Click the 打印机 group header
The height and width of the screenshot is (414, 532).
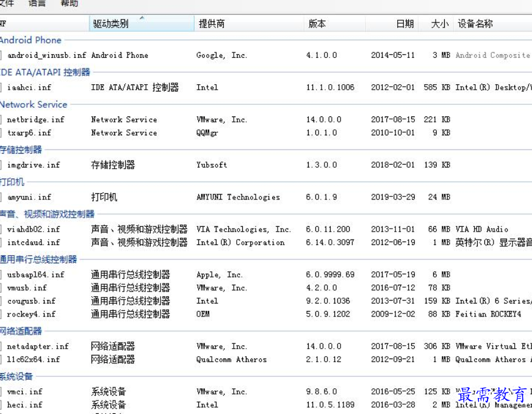click(12, 182)
